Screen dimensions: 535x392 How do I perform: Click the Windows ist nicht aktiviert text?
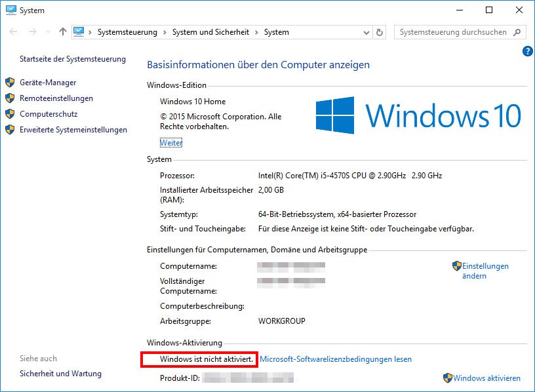coord(207,359)
